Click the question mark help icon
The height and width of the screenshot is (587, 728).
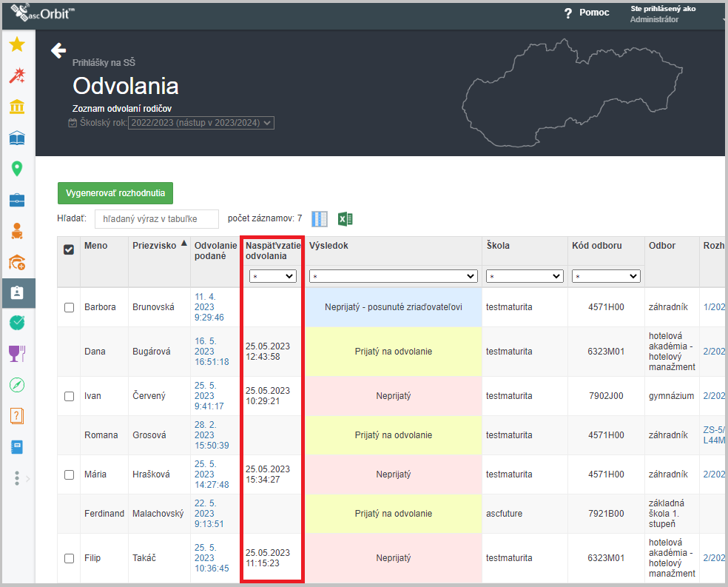[567, 13]
